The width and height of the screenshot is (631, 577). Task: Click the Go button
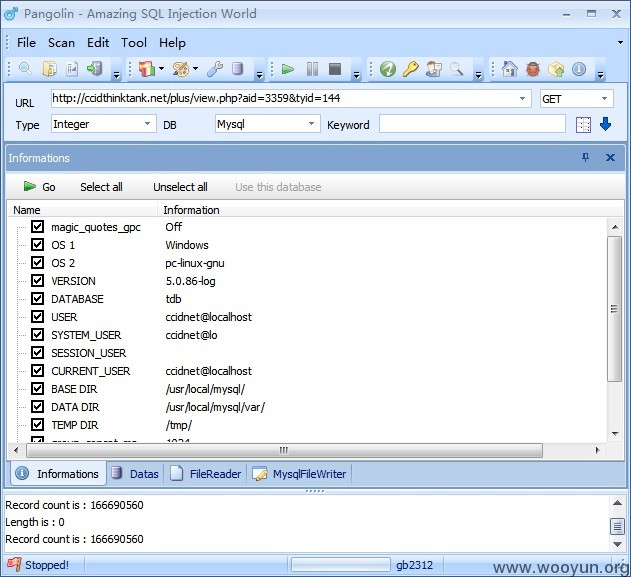[x=39, y=187]
